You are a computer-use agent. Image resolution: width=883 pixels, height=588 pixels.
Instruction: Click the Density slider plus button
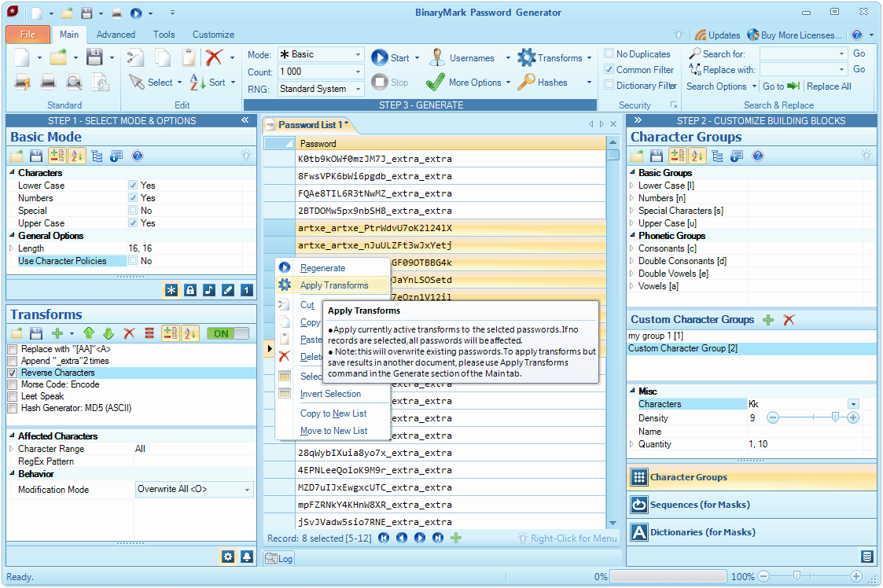coord(853,417)
